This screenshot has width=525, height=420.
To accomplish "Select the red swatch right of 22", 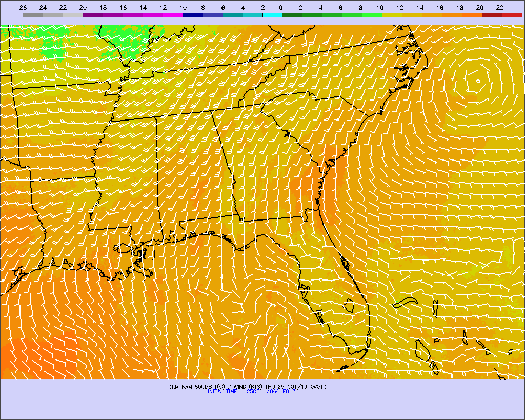I will pos(512,15).
